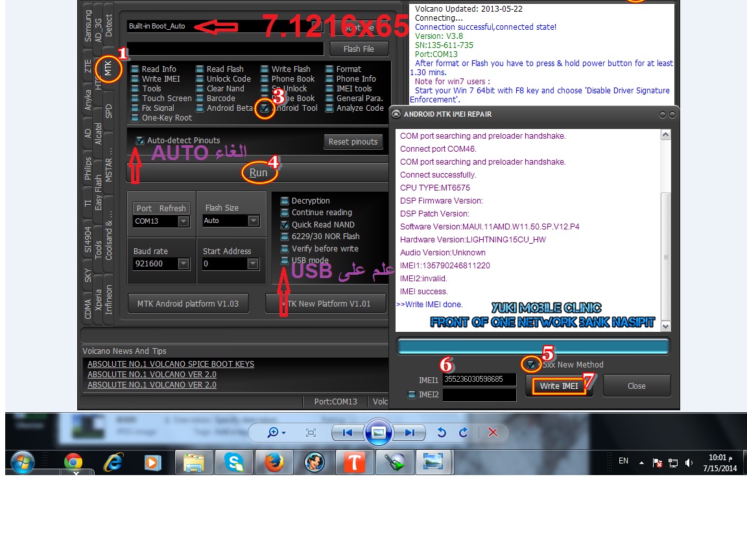Go to previous image in photo viewer
Viewport: 747px width, 560px height.
348,432
